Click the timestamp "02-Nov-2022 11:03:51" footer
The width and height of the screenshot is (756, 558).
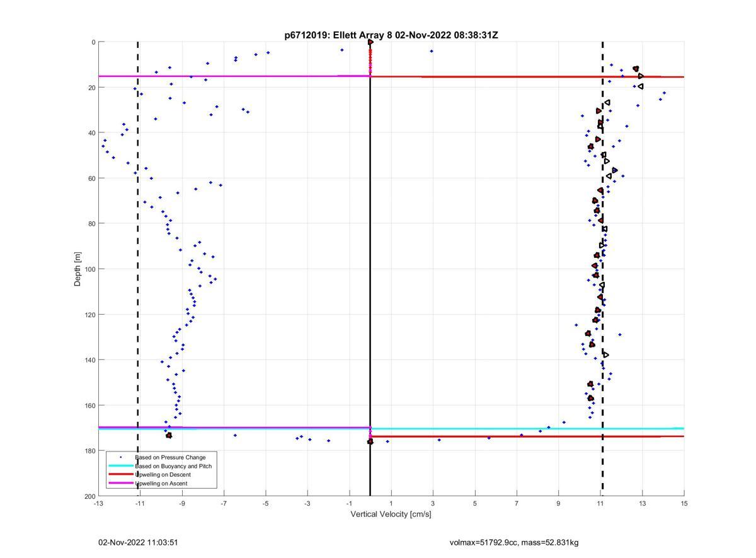click(139, 542)
